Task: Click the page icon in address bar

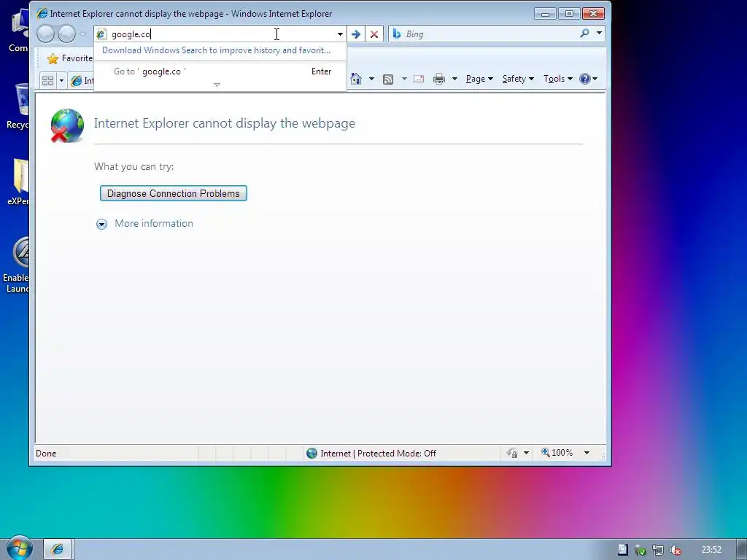Action: tap(101, 34)
